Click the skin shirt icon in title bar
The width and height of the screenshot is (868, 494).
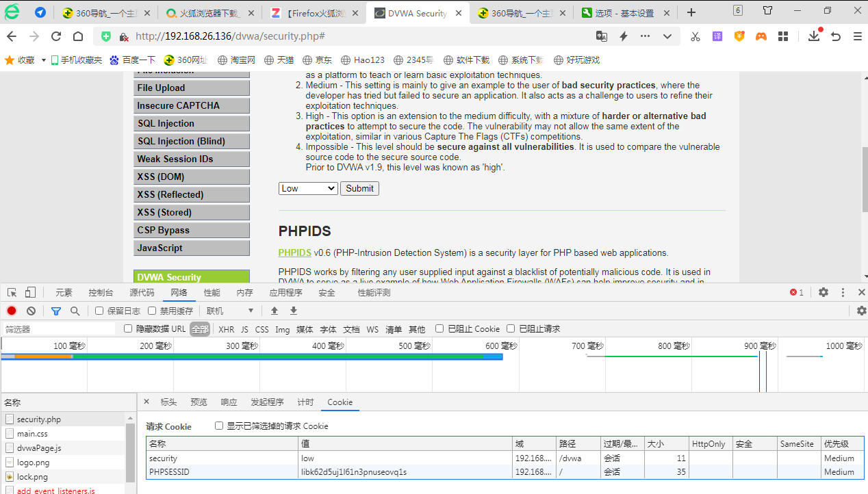pos(768,10)
